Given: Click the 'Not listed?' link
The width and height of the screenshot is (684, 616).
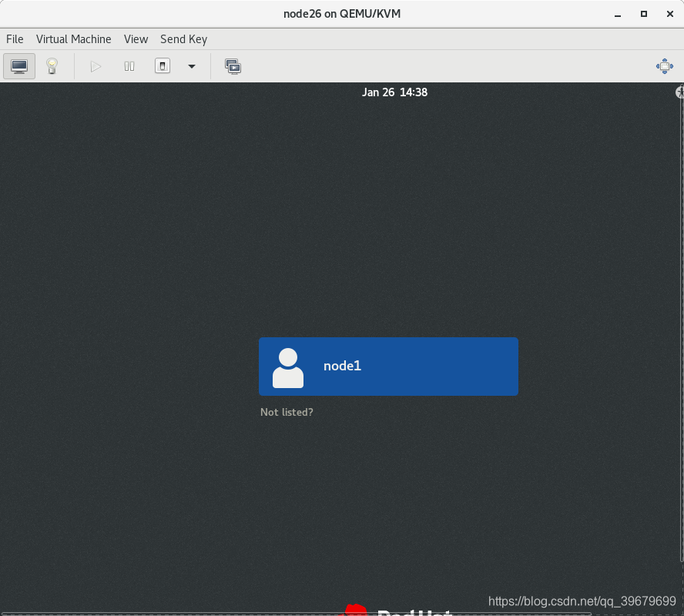Looking at the screenshot, I should click(287, 412).
